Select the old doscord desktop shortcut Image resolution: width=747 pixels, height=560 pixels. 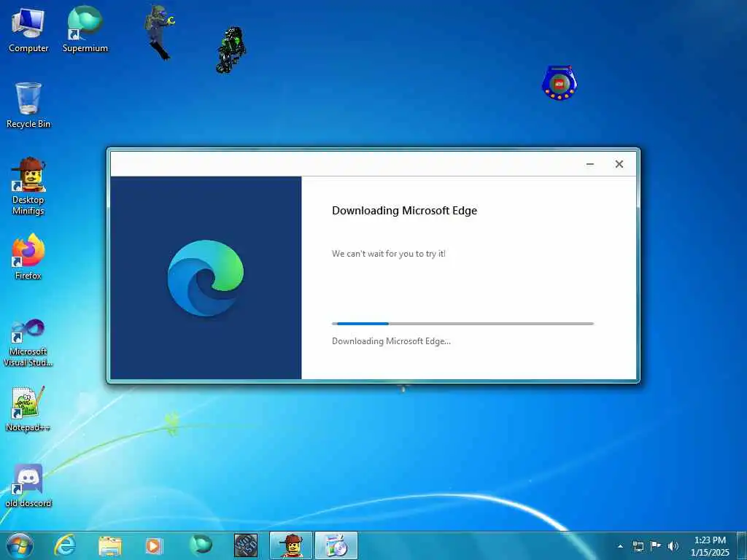(x=28, y=486)
